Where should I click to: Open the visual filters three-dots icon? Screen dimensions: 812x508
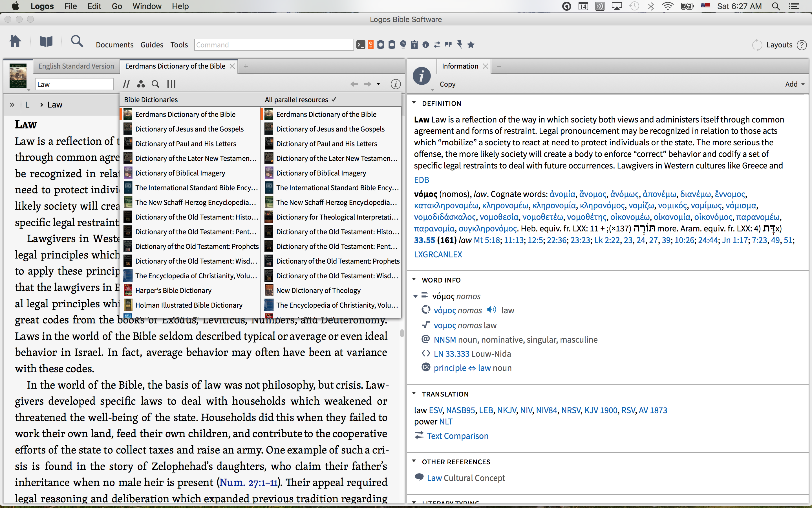click(x=141, y=84)
